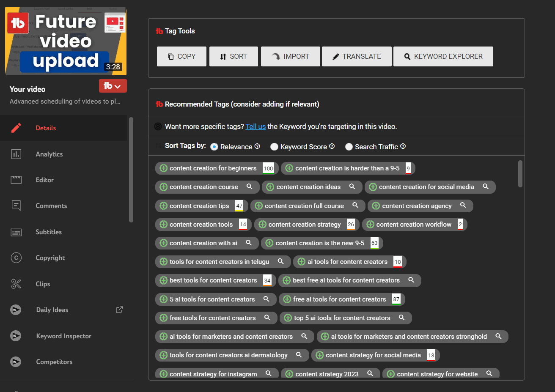Click the 'Tell us' link for specific tags
This screenshot has height=392, width=555.
(256, 126)
